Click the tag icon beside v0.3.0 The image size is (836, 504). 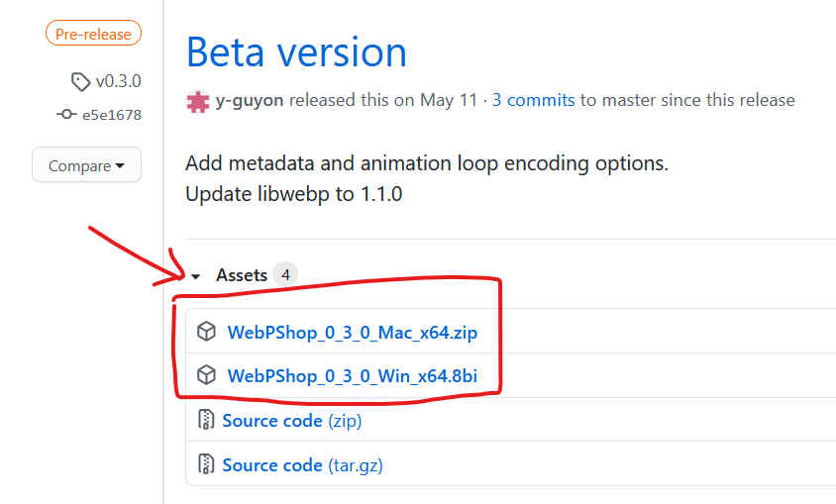tap(80, 81)
